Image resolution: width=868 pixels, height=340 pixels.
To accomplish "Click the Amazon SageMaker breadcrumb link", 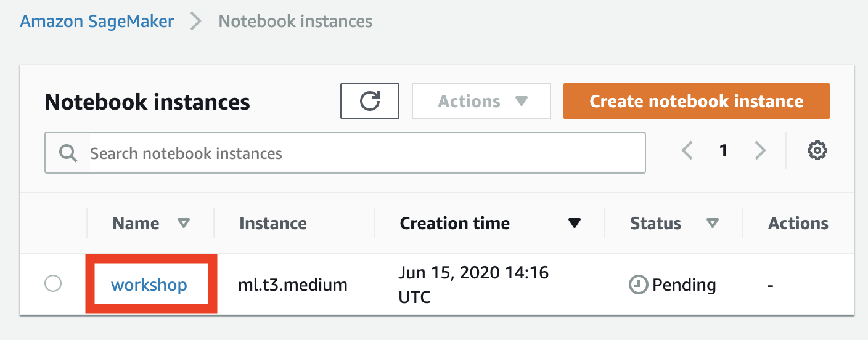I will [x=97, y=22].
